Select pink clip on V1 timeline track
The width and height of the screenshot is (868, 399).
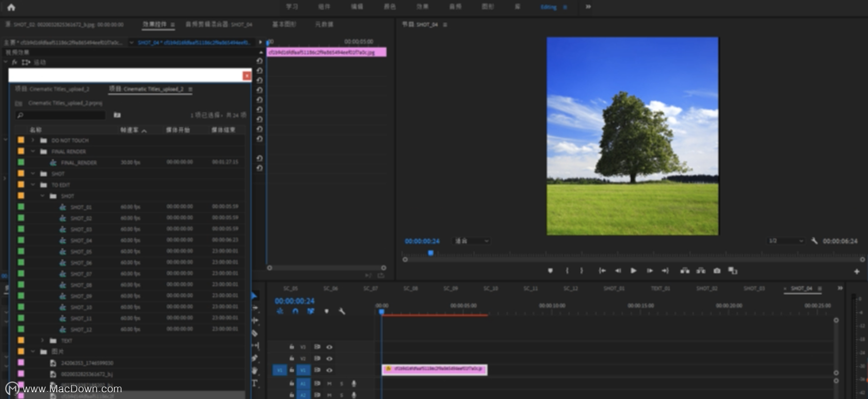click(x=435, y=369)
